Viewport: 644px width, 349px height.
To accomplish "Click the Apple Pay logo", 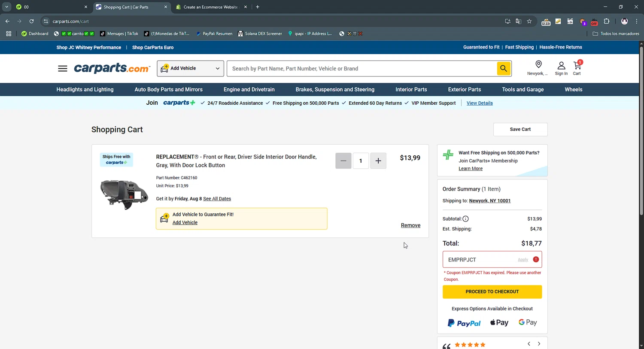I will (x=499, y=322).
